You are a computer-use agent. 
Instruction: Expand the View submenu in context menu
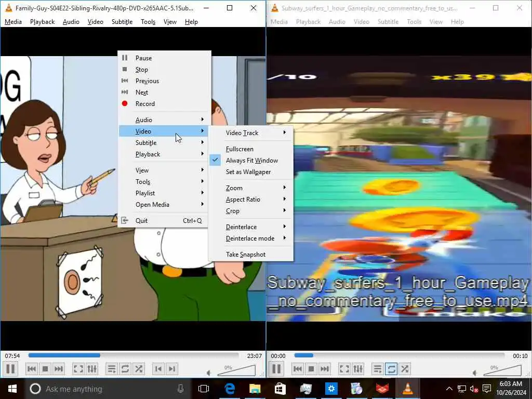point(163,170)
